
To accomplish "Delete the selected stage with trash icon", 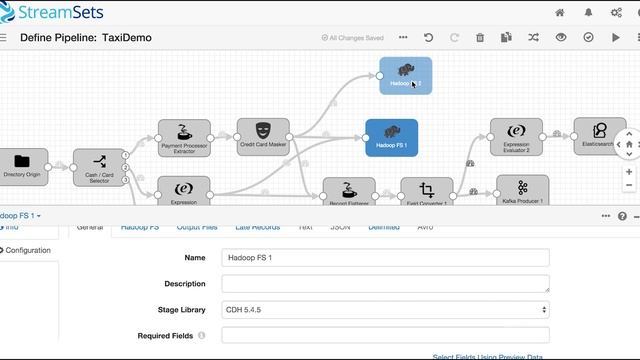I will pyautogui.click(x=480, y=38).
